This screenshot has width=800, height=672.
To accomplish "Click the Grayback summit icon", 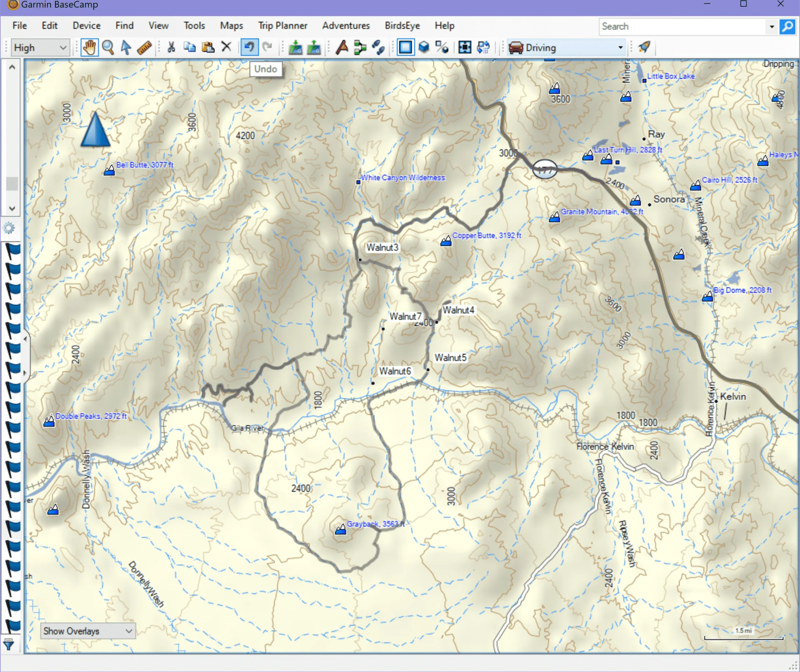I will click(340, 529).
